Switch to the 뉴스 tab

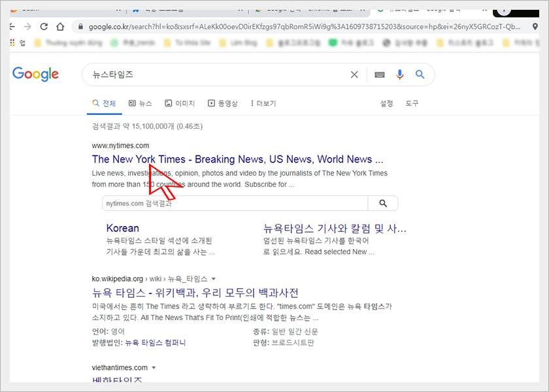coord(141,103)
